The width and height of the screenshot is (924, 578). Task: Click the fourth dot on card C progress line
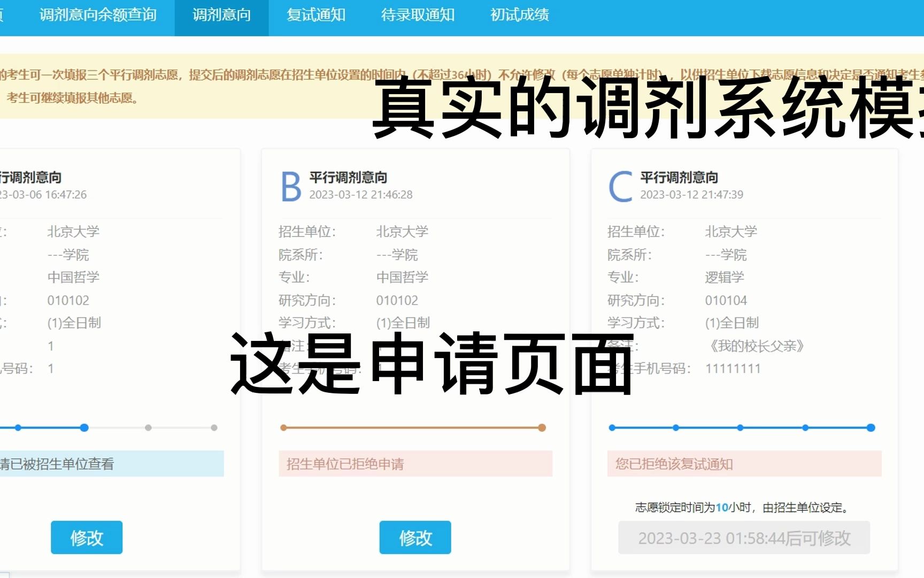point(805,428)
